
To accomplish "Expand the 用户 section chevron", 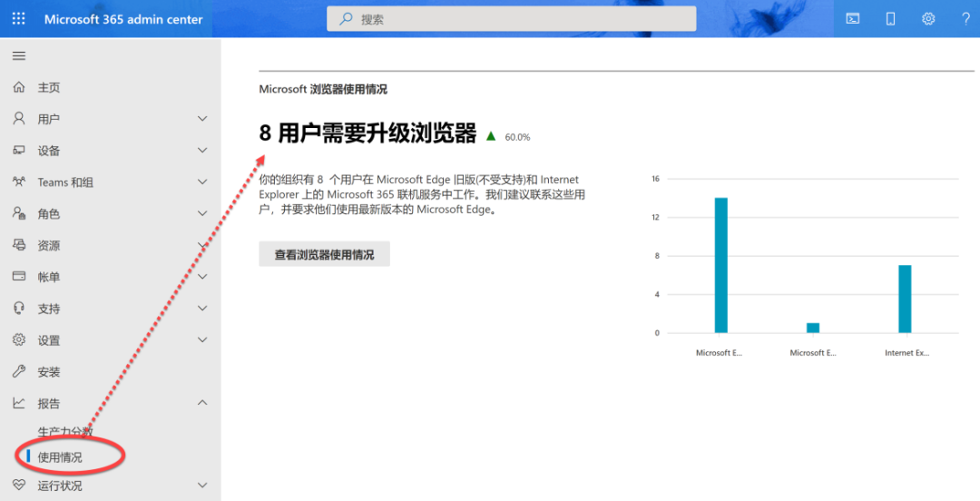I will (201, 118).
